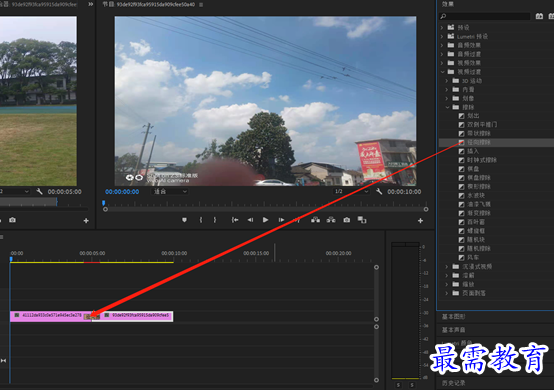Image resolution: width=554 pixels, height=390 pixels.
Task: Open the 基本声音 panel
Action: 453,330
